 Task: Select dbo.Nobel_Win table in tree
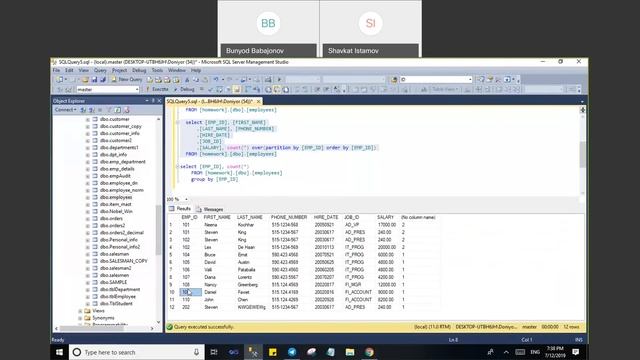click(116, 211)
